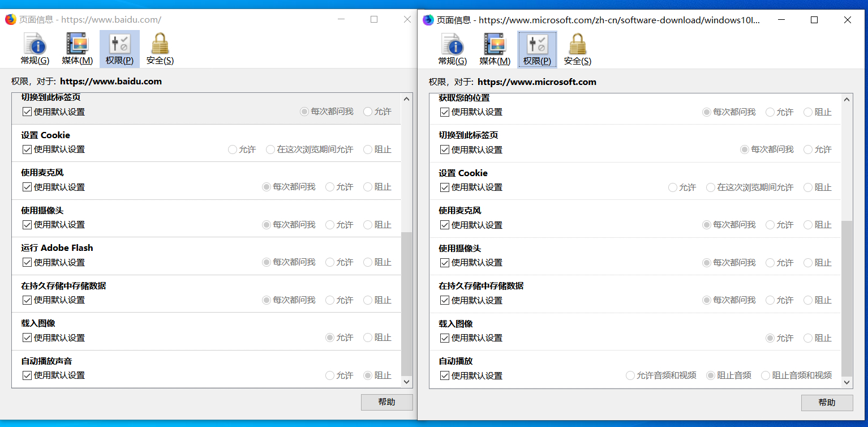Screen dimensions: 868x427
Task: Open Media icon in microsoft window
Action: pyautogui.click(x=495, y=45)
